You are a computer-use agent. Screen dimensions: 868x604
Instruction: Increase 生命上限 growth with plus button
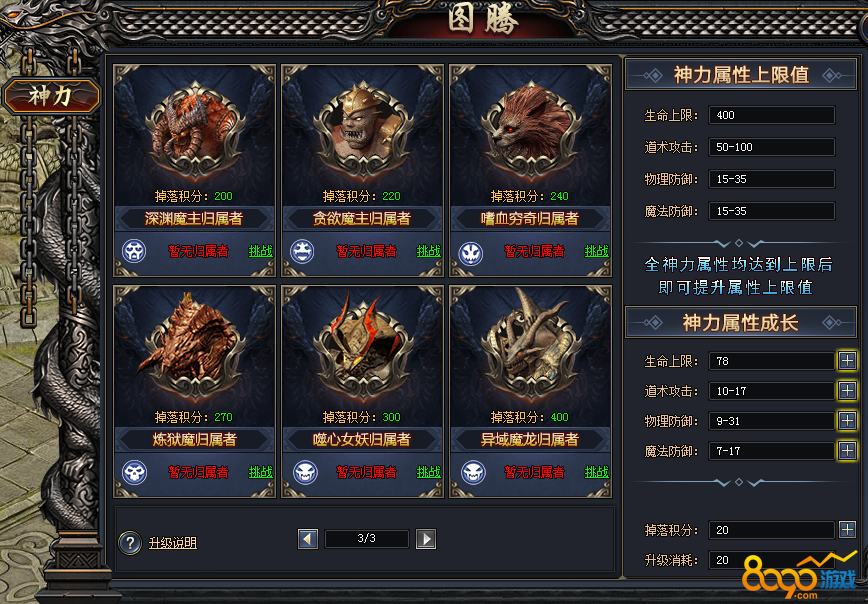[x=847, y=361]
